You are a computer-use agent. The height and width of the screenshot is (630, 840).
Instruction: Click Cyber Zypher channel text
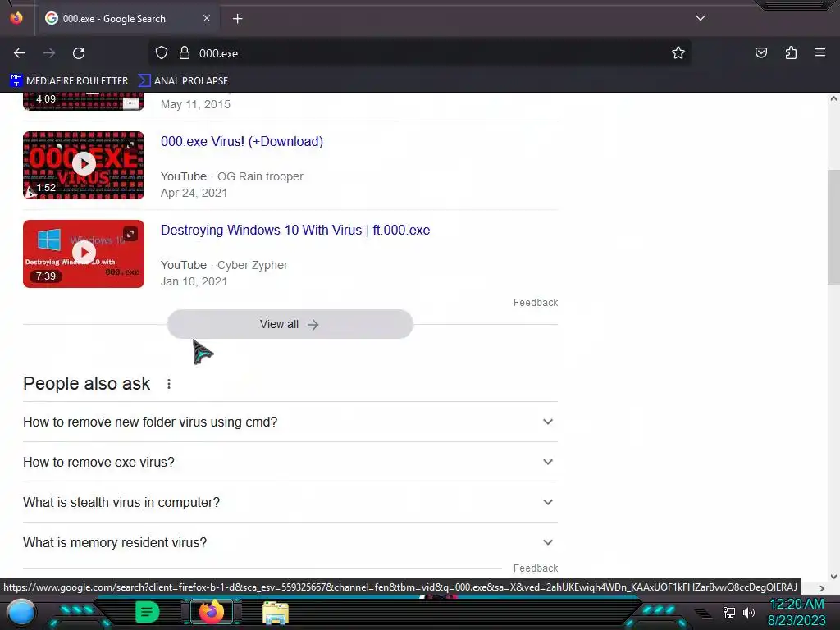pyautogui.click(x=253, y=265)
